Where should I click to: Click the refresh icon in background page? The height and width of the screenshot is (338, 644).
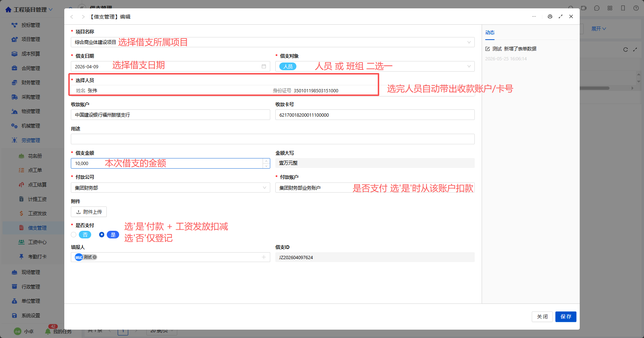click(625, 49)
